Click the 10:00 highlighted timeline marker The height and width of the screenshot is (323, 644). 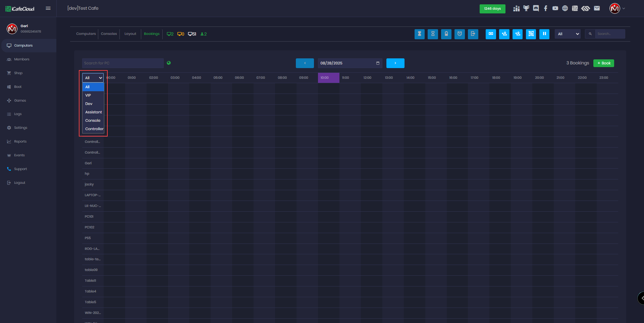click(328, 78)
